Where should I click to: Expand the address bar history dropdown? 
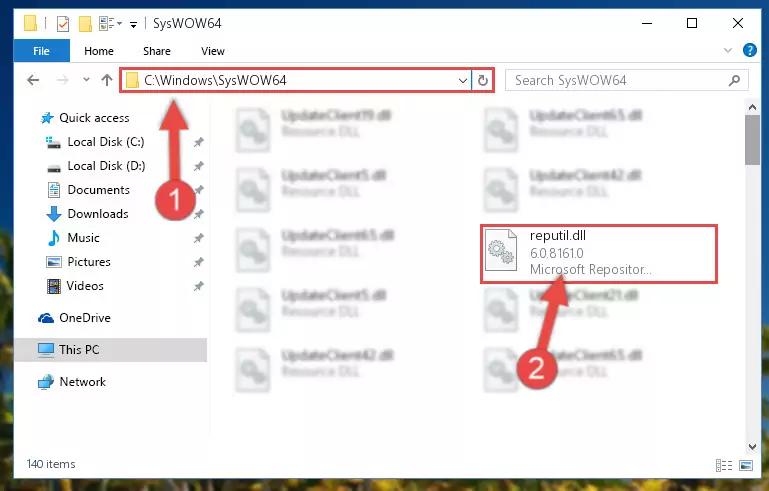point(462,80)
